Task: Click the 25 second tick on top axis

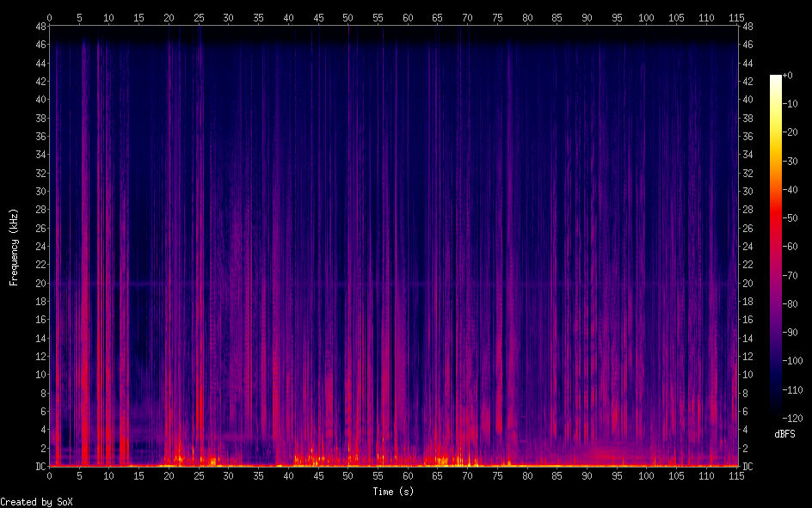Action: click(x=199, y=17)
